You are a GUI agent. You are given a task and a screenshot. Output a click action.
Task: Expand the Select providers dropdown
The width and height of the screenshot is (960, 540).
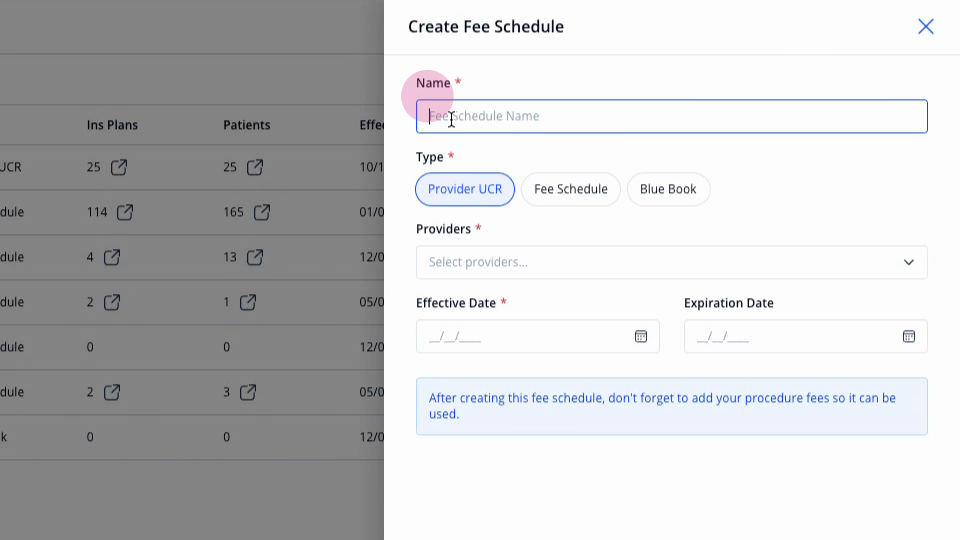coord(672,262)
